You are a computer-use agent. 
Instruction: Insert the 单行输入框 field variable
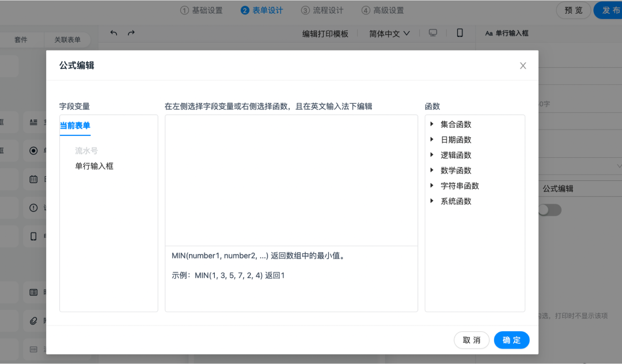pyautogui.click(x=94, y=166)
